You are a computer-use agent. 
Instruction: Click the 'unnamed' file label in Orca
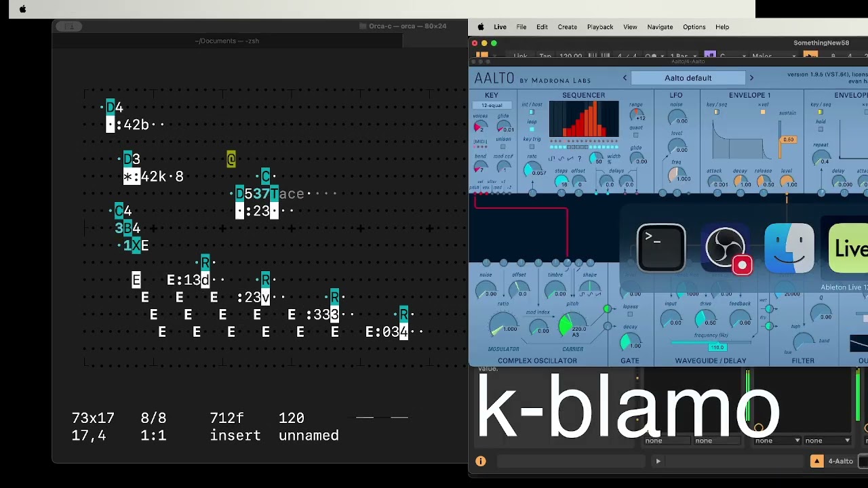[309, 435]
